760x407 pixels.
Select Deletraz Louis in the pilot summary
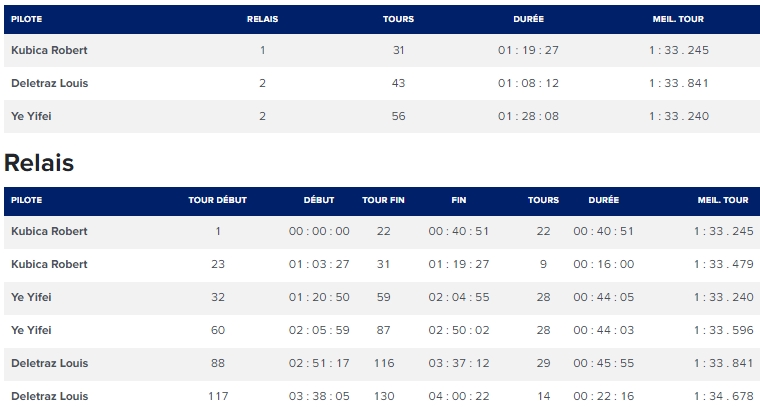(x=49, y=83)
